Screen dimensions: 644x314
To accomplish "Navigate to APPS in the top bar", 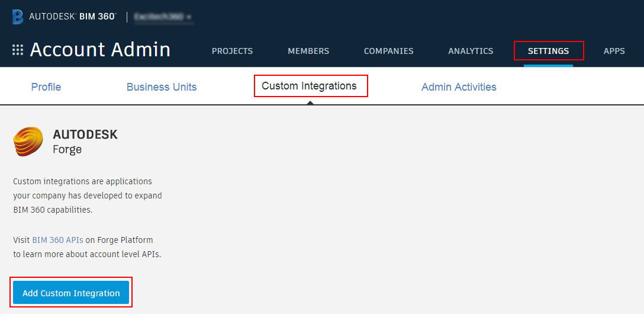I will tap(614, 51).
